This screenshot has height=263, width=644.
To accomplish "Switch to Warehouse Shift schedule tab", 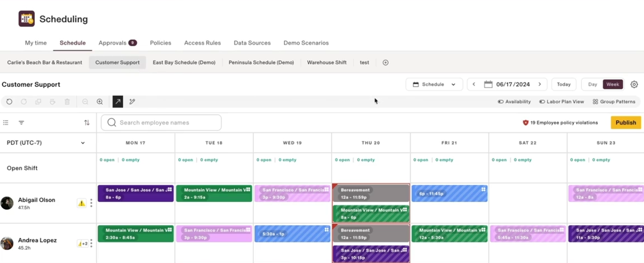I will click(x=327, y=63).
